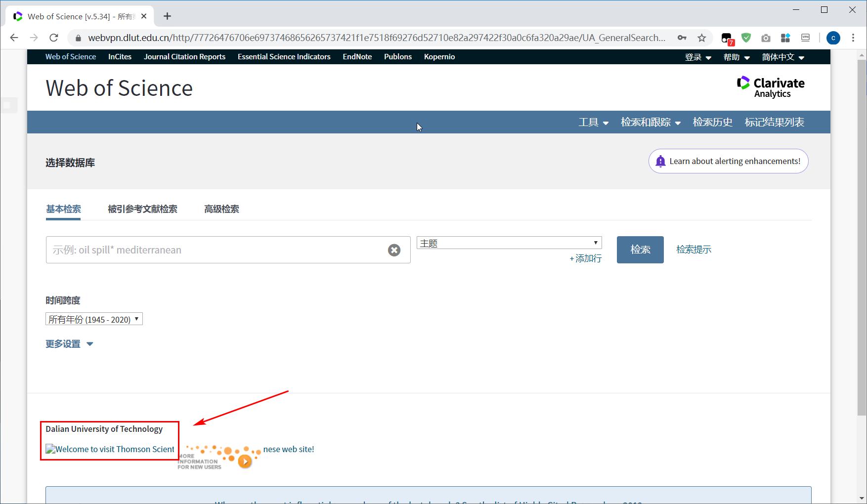Open the camera screenshot extension
The image size is (867, 504).
(x=766, y=38)
